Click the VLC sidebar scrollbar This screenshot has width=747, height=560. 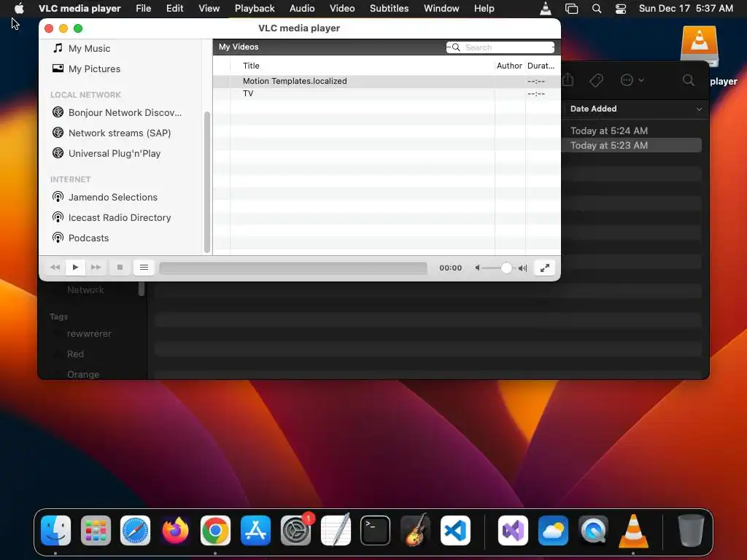206,182
